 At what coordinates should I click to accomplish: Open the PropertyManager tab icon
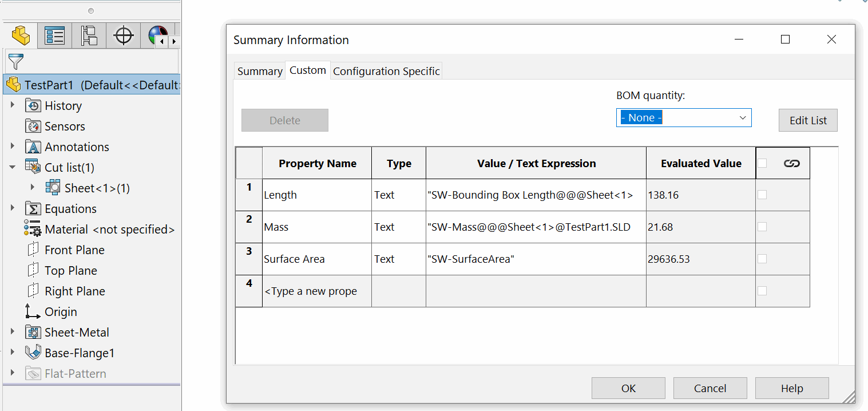55,36
